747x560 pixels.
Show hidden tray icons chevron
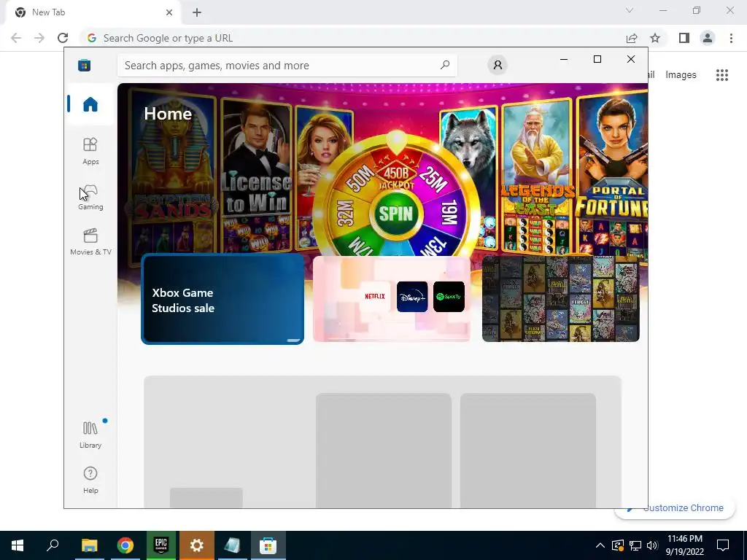click(600, 545)
